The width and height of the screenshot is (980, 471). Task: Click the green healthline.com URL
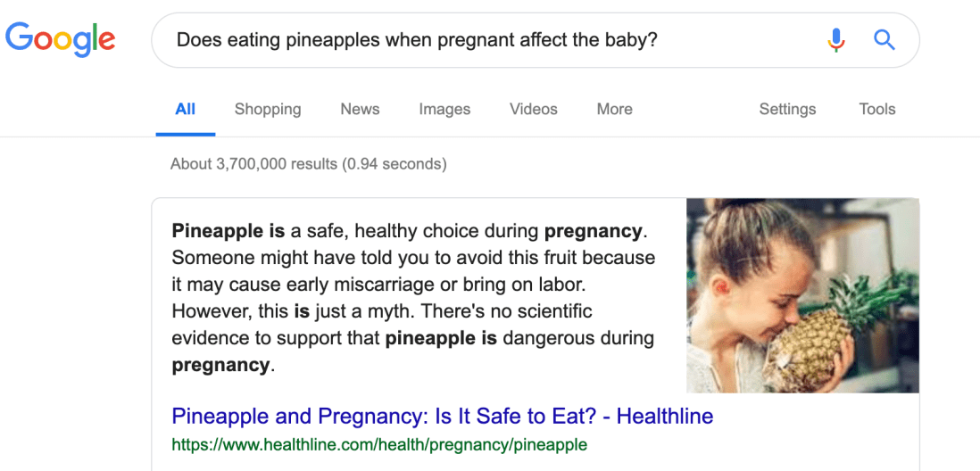(x=379, y=444)
